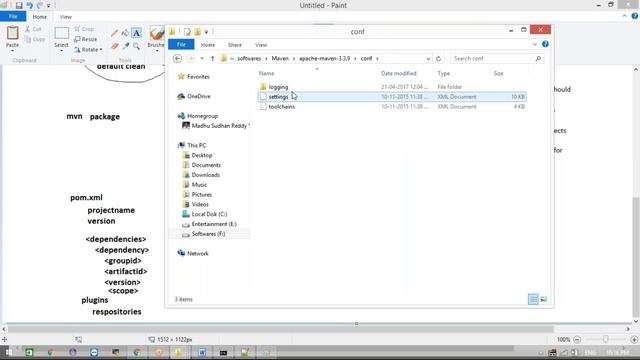Select the Pencil tool in Paint
This screenshot has height=360, width=640.
(x=115, y=33)
